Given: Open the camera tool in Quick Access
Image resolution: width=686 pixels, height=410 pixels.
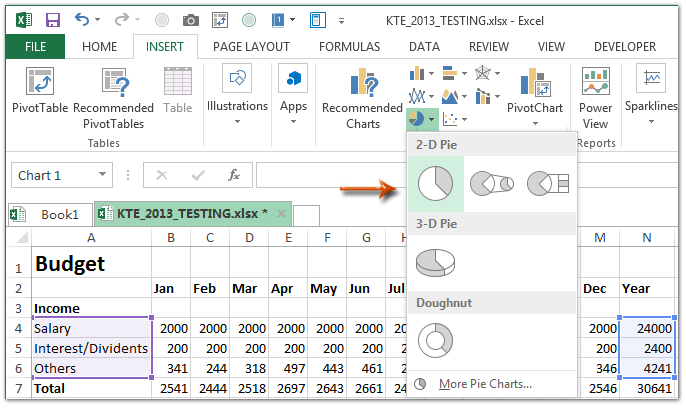Looking at the screenshot, I should (190, 20).
